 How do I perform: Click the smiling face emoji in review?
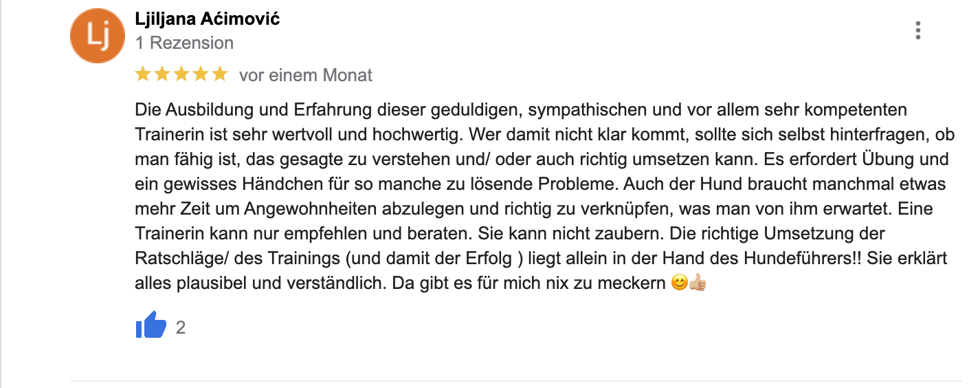tap(679, 283)
